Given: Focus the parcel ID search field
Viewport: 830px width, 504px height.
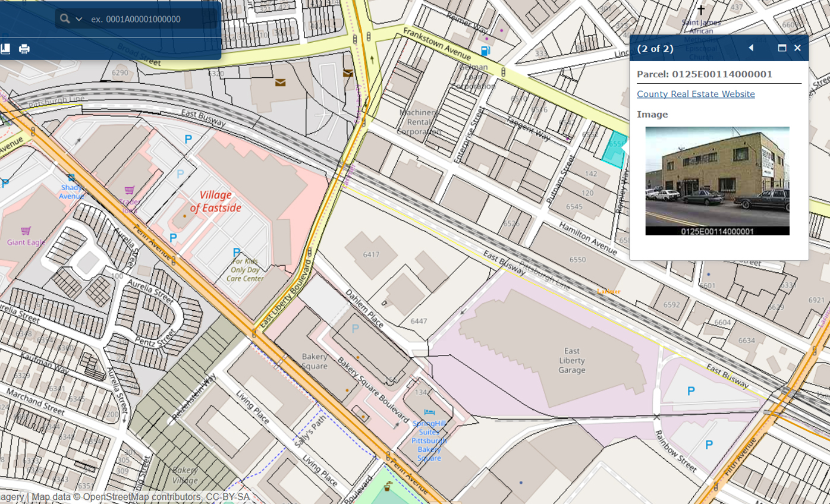Looking at the screenshot, I should pos(149,19).
